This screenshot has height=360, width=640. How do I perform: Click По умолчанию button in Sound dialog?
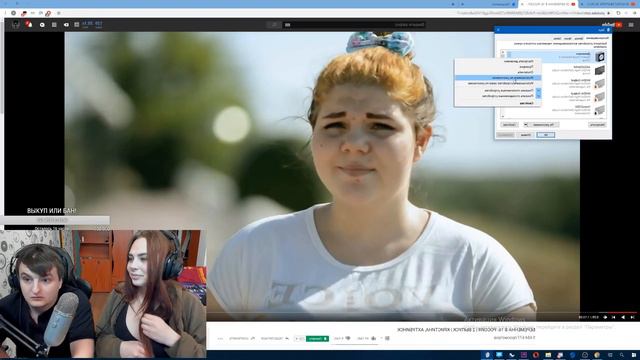(x=544, y=124)
